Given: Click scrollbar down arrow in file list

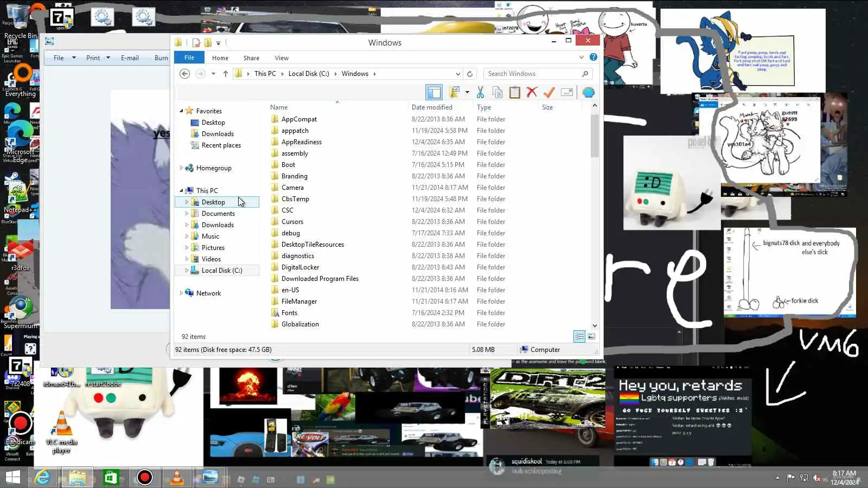Looking at the screenshot, I should coord(595,325).
